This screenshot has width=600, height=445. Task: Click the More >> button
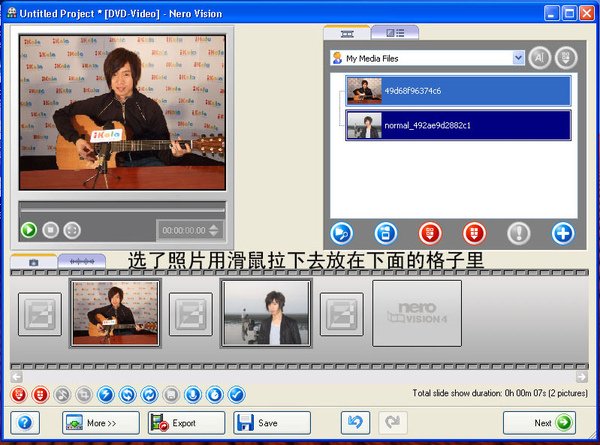tap(101, 423)
